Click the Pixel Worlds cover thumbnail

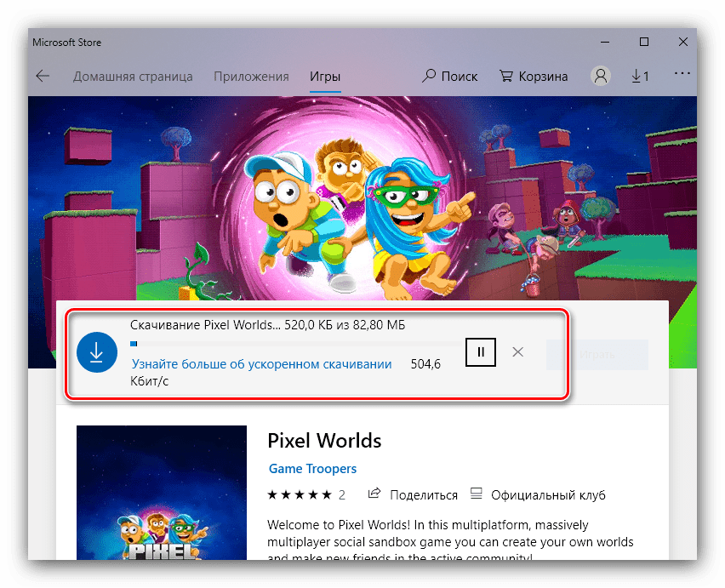point(162,493)
